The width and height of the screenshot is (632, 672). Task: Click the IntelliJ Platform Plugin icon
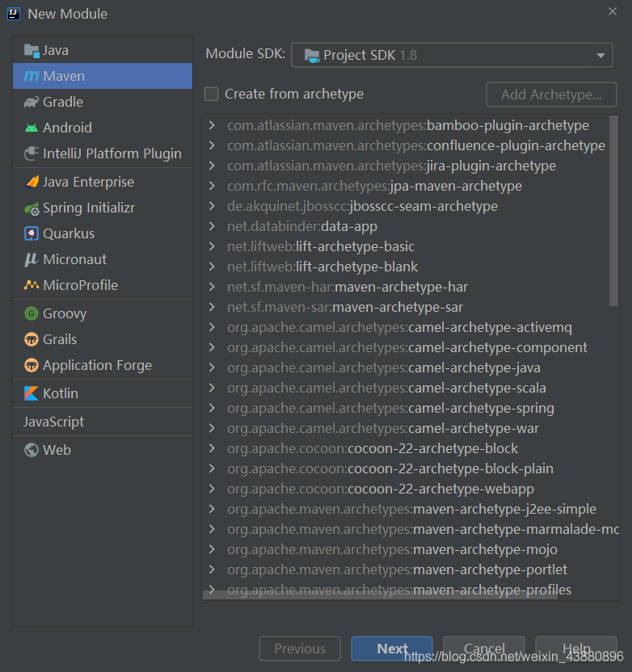pos(32,153)
